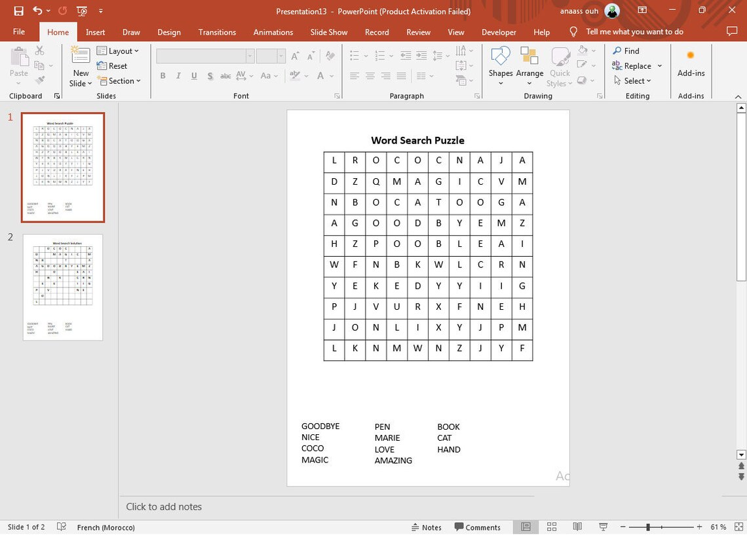The width and height of the screenshot is (747, 560).
Task: Switch to Slide Sorter view
Action: pyautogui.click(x=551, y=527)
